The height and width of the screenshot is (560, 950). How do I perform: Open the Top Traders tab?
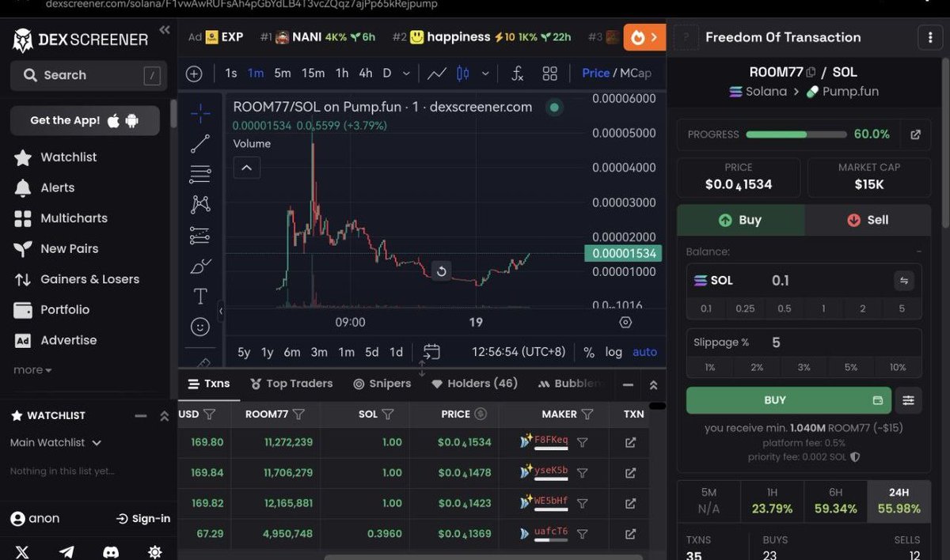point(291,384)
